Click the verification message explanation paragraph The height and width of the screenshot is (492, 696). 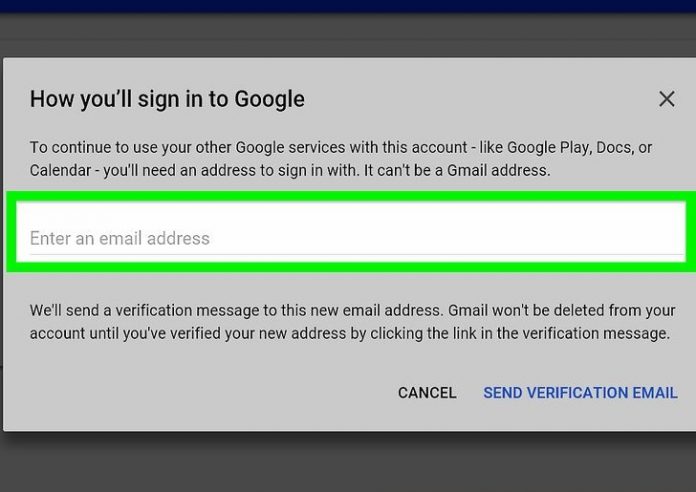(x=352, y=322)
